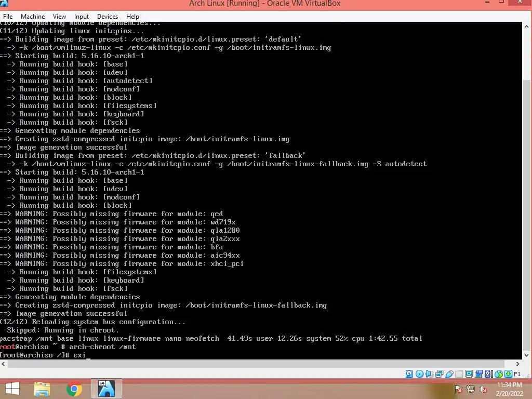Click warning line for module qla1280
Screen dimensions: 532x399
coord(120,230)
